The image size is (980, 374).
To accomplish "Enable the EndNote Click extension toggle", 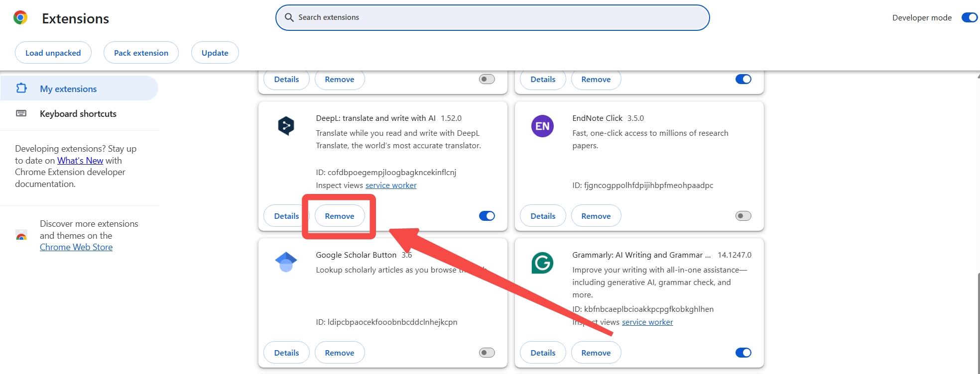I will (743, 216).
